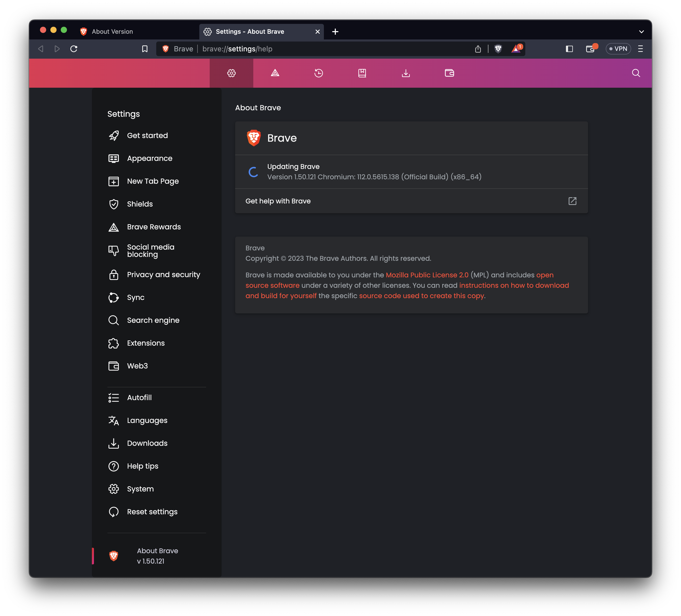Open History clock icon in top bar
This screenshot has width=681, height=616.
point(318,73)
